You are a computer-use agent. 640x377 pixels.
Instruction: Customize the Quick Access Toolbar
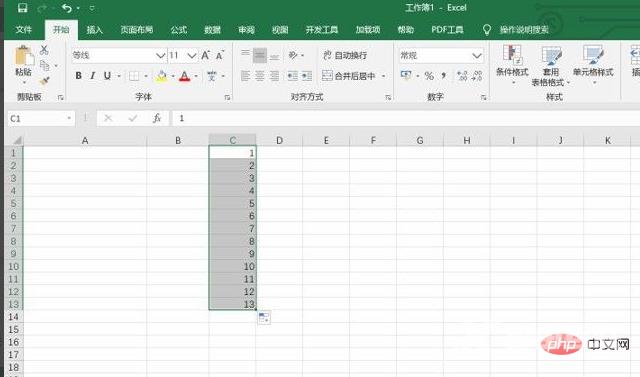click(x=92, y=8)
